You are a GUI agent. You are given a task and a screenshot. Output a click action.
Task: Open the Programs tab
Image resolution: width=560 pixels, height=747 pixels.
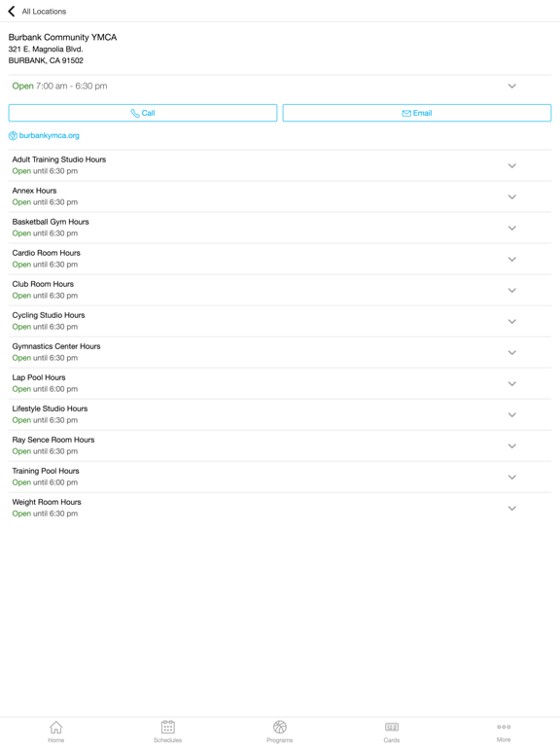point(280,731)
